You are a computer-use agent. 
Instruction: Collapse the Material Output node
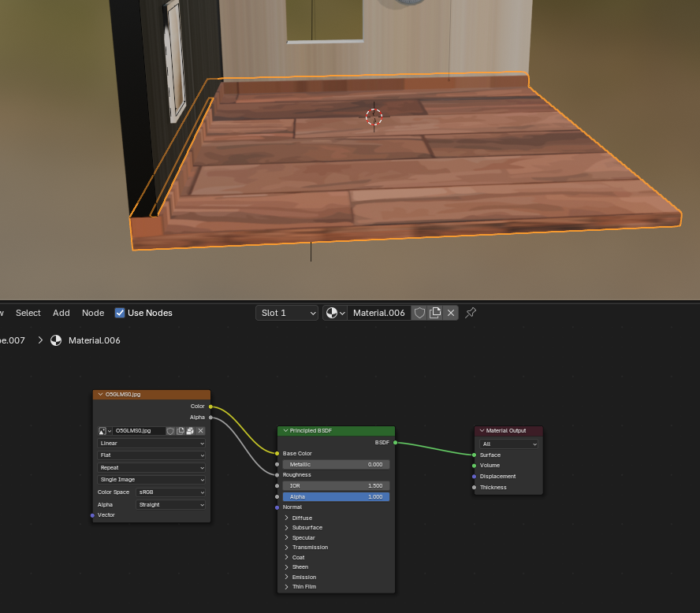482,430
